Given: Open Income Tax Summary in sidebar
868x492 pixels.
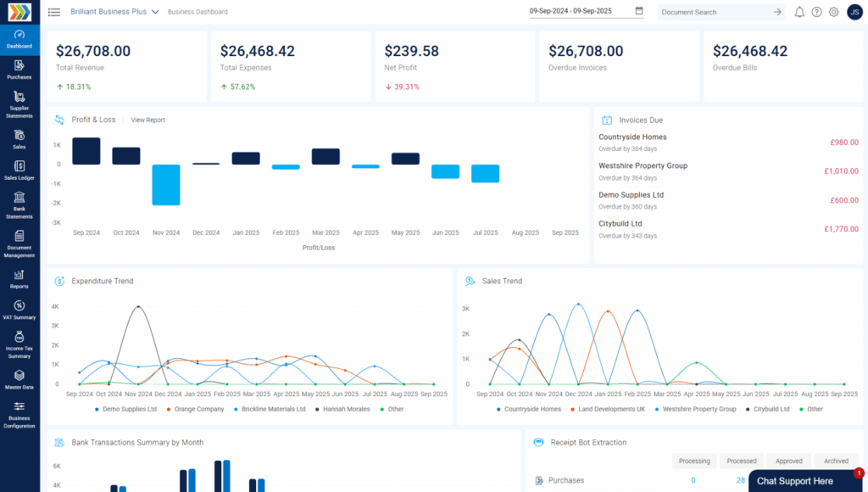Looking at the screenshot, I should point(19,345).
